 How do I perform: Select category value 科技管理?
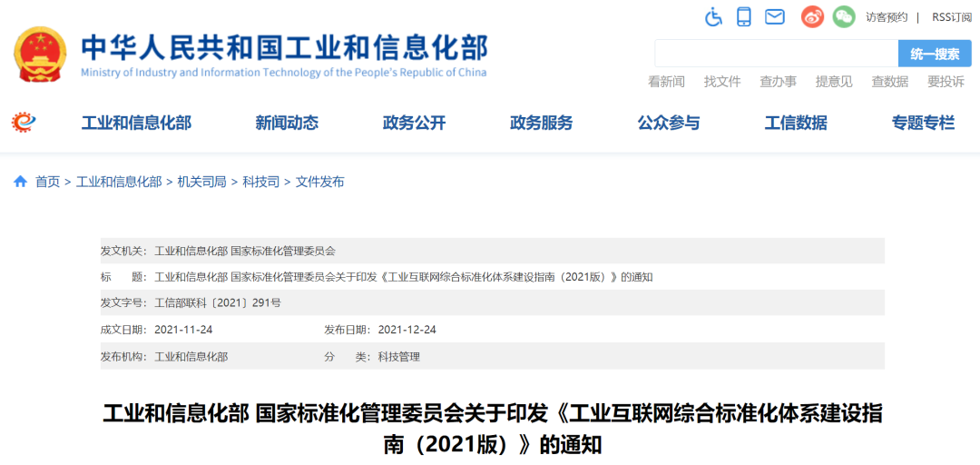click(398, 357)
